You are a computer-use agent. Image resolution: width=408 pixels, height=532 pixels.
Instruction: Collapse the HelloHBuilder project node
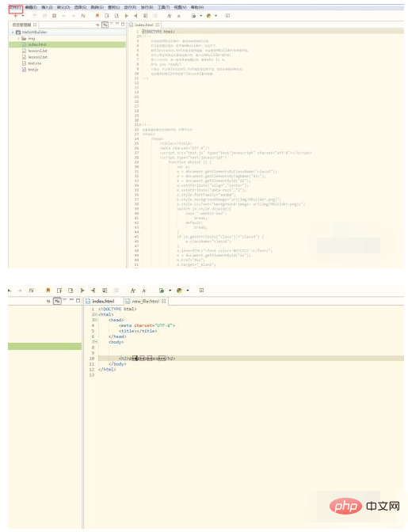click(x=13, y=32)
